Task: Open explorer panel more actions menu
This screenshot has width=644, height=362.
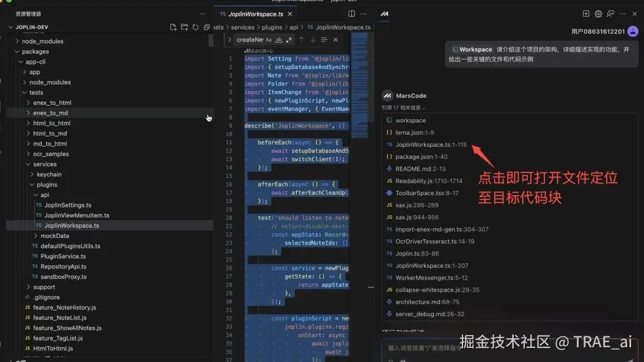Action: coord(202,14)
